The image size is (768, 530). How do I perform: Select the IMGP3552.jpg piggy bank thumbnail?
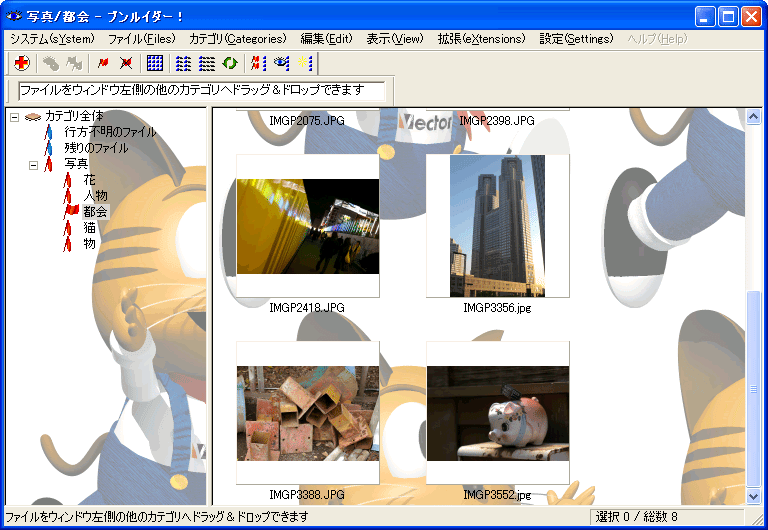(498, 413)
